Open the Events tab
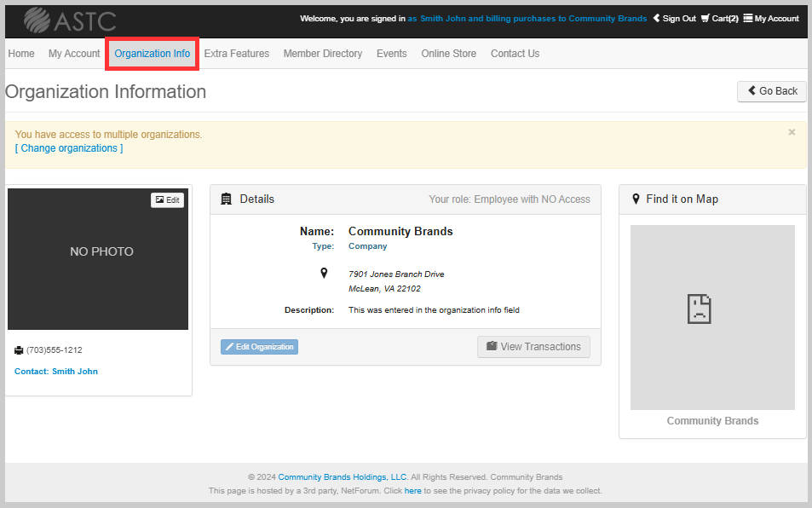 click(391, 54)
